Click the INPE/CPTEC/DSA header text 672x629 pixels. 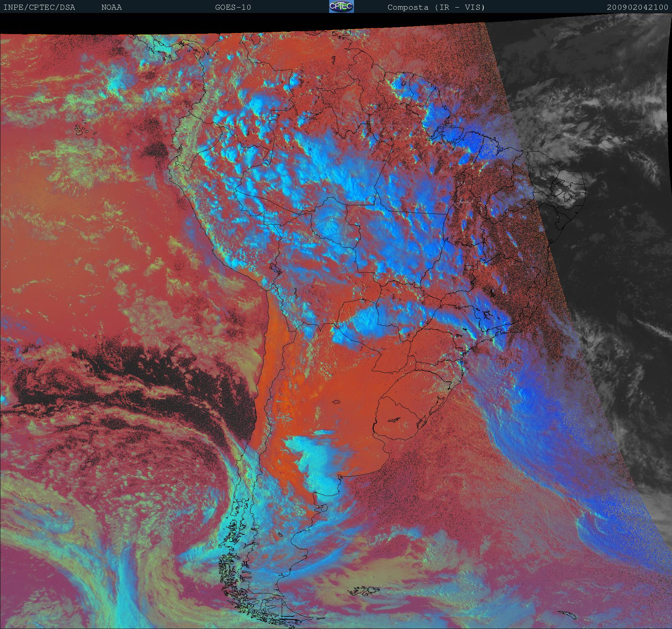click(39, 7)
